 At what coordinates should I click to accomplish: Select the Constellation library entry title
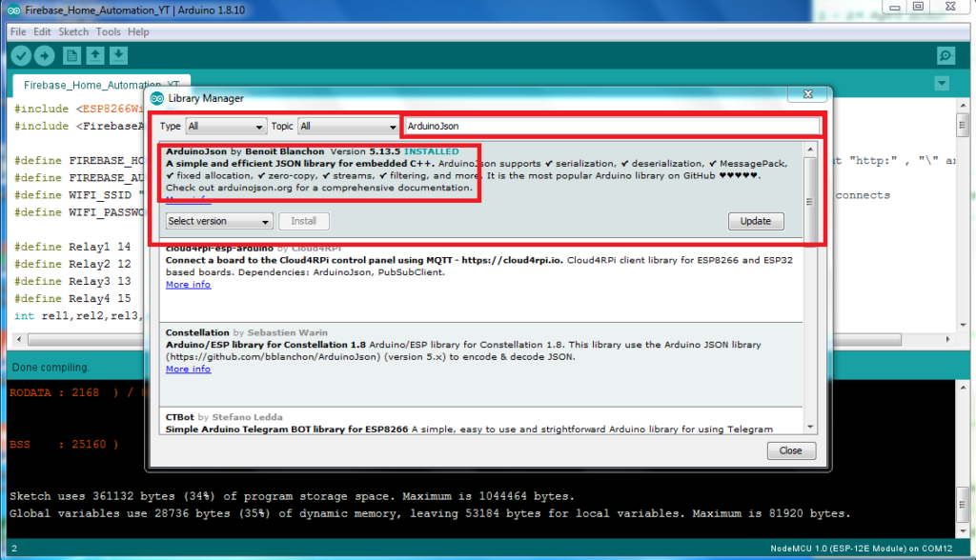(197, 333)
